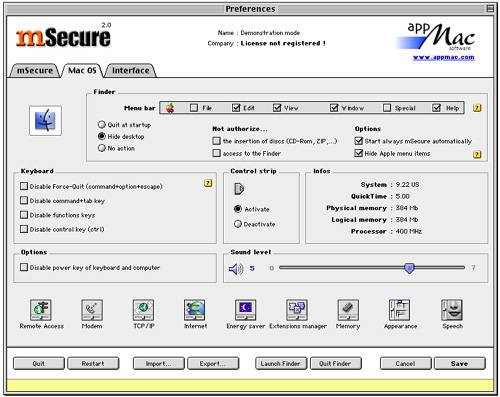Screen dimensions: 500x397
Task: Click the appMac software logo
Action: pyautogui.click(x=436, y=37)
